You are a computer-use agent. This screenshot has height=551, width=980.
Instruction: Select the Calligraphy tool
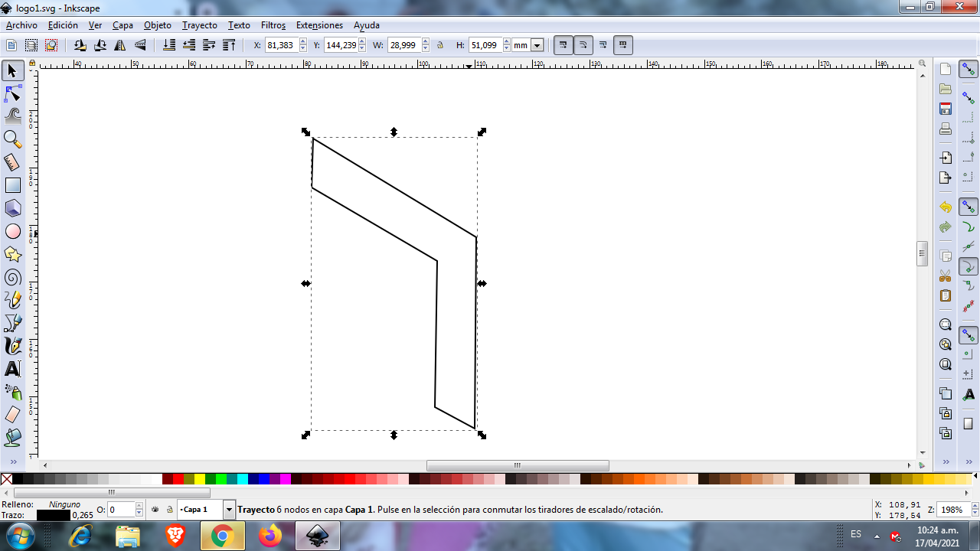pos(12,346)
